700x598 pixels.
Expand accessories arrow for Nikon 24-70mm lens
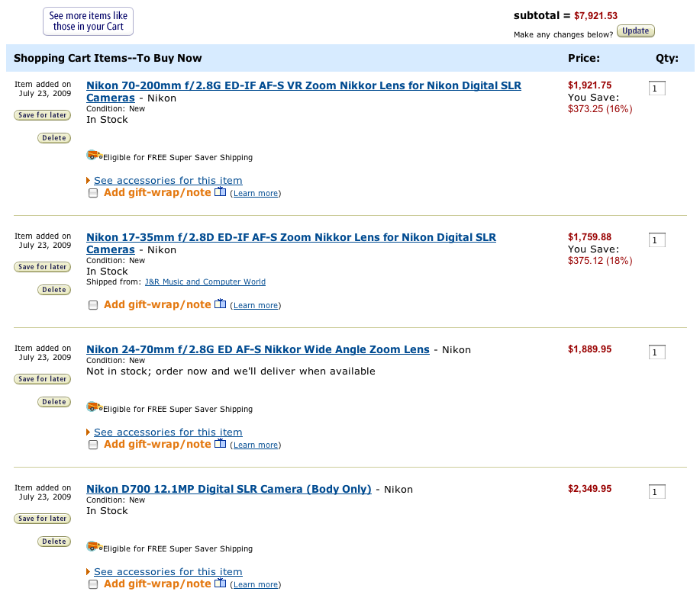coord(88,432)
